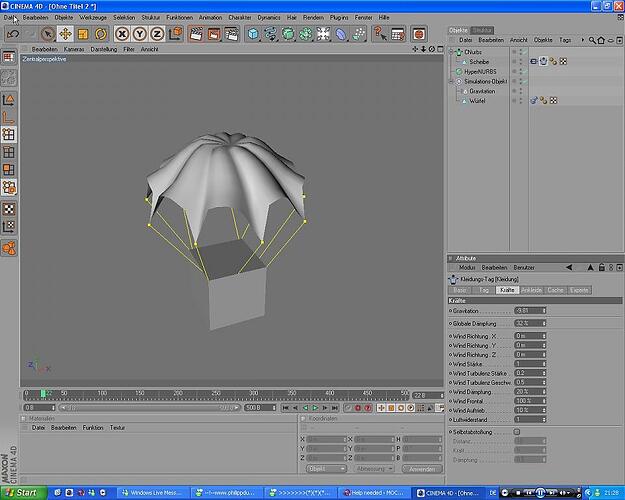The width and height of the screenshot is (625, 500).
Task: Click the object manager search icon
Action: [592, 40]
